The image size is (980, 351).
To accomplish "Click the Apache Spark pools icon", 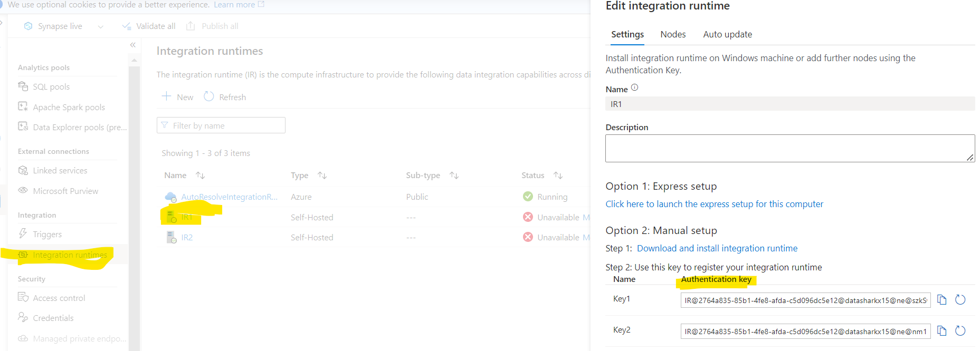I will tap(23, 106).
